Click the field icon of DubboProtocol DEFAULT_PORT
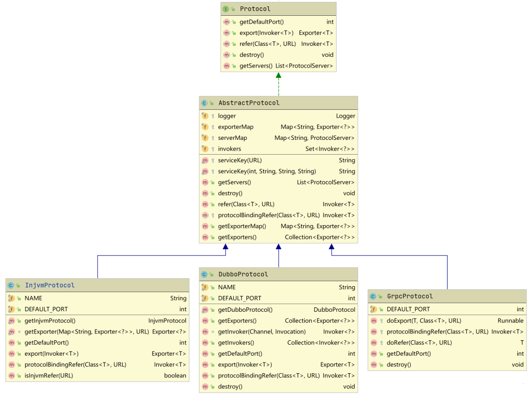The image size is (532, 395). [x=205, y=298]
